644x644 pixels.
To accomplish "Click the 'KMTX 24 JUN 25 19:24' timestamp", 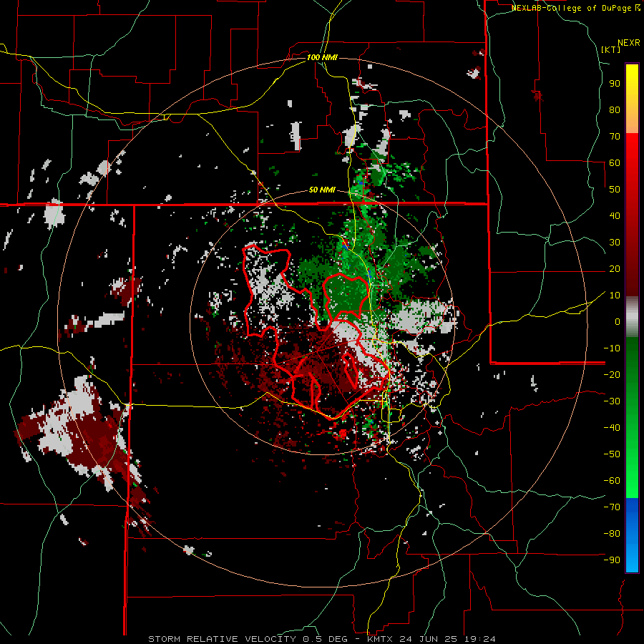I will [x=431, y=639].
